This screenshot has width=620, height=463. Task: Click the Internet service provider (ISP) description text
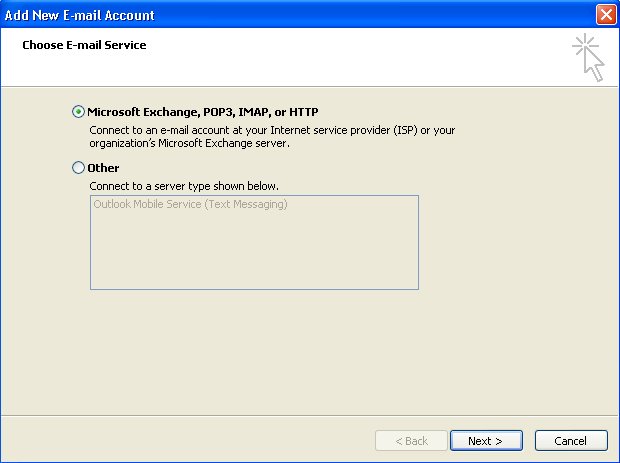coord(344,130)
